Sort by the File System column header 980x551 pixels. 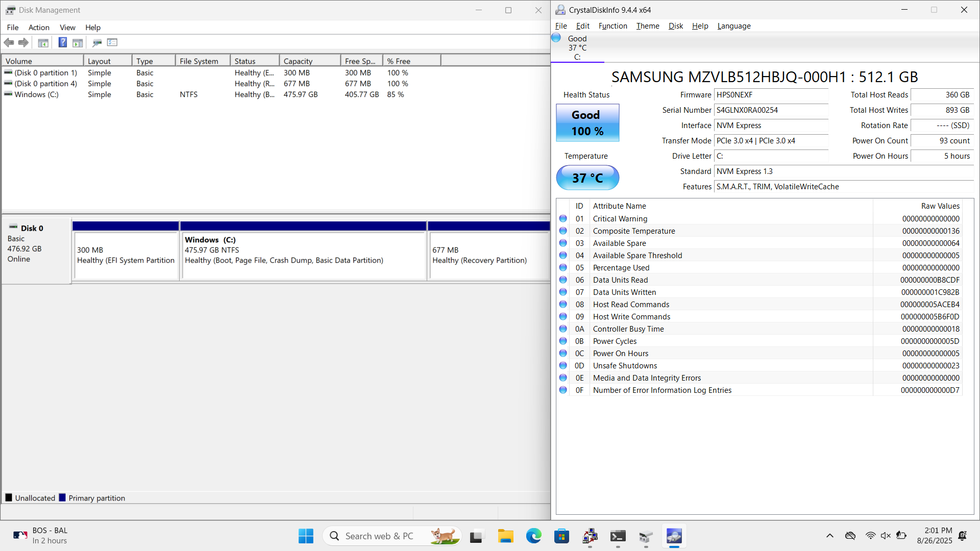203,61
